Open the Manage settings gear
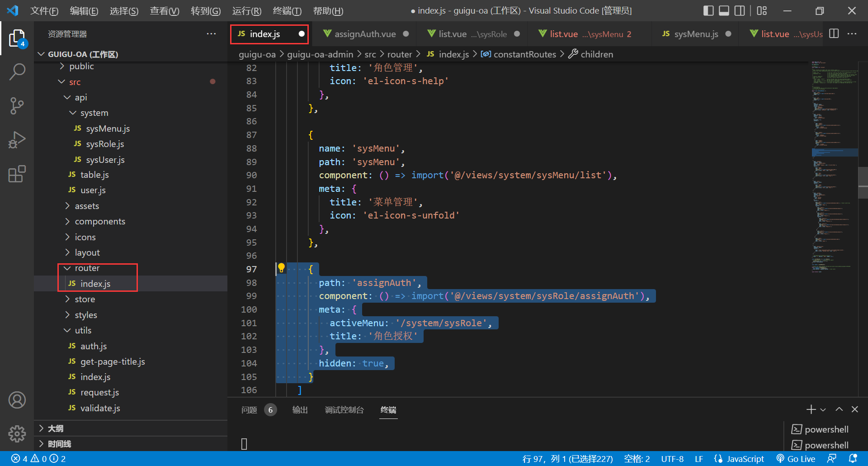 tap(17, 433)
